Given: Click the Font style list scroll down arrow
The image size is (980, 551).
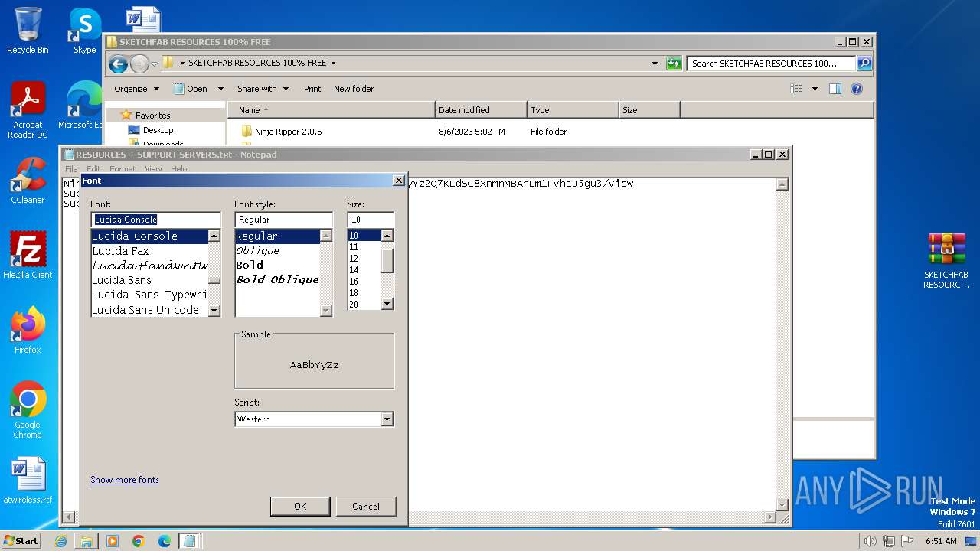Looking at the screenshot, I should point(326,311).
